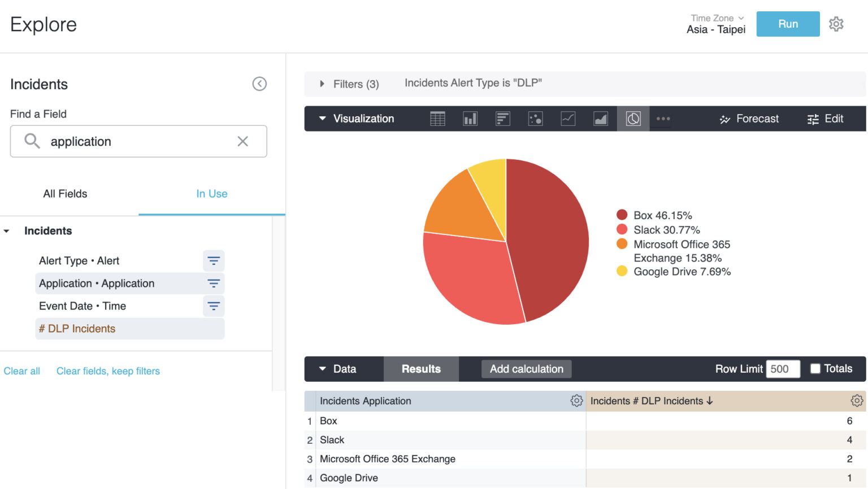This screenshot has height=489, width=868.
Task: Click Clear fields, keep filters link
Action: click(108, 371)
